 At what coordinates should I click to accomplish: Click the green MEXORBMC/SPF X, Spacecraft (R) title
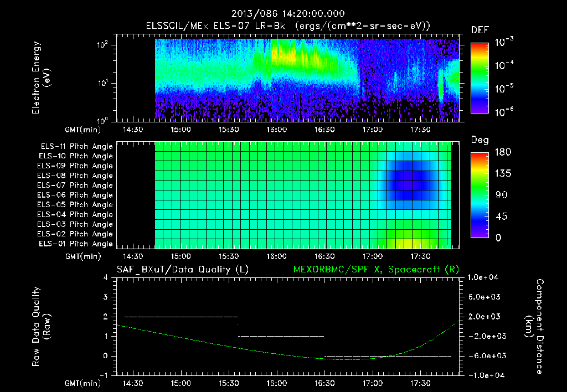[376, 270]
